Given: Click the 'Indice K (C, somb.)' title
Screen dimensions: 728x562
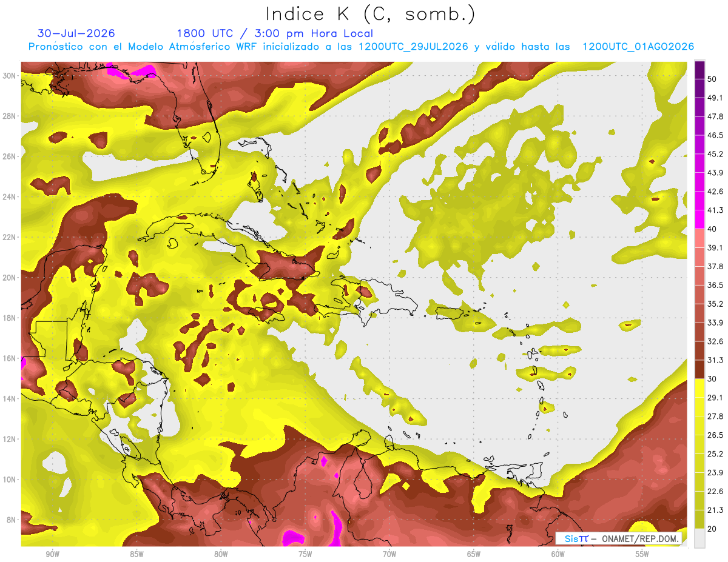Looking at the screenshot, I should (371, 14).
